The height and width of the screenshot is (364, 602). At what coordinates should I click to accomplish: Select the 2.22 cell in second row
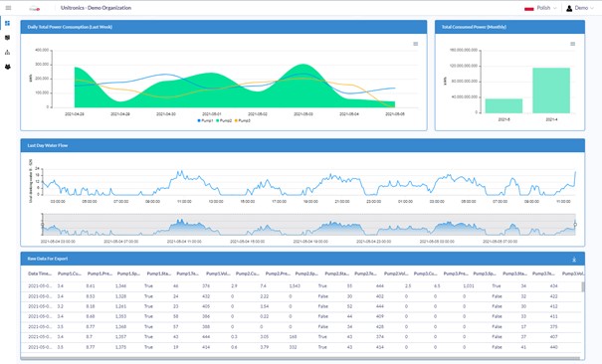[x=264, y=296]
